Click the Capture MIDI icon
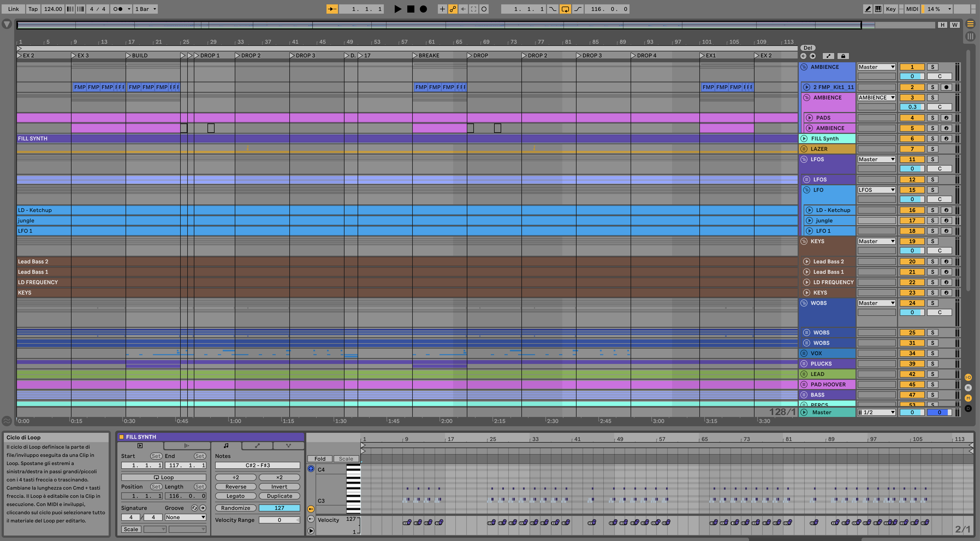980x541 pixels. 474,9
